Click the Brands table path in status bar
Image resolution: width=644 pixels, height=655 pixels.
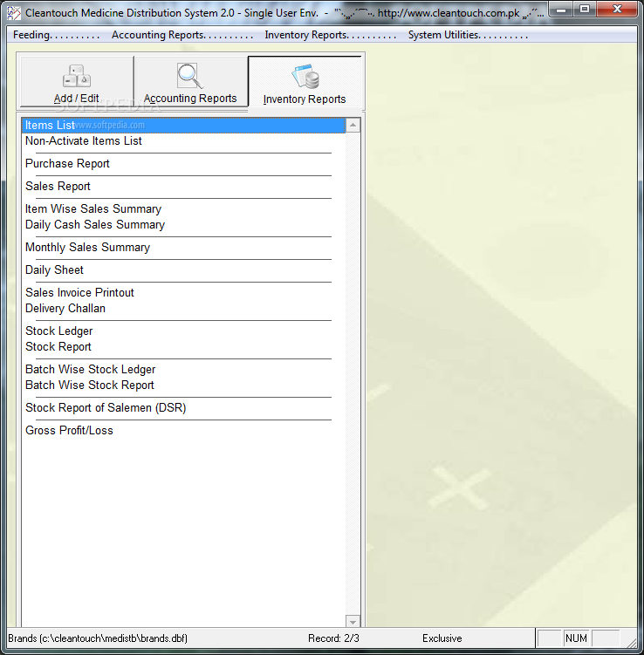[98, 638]
